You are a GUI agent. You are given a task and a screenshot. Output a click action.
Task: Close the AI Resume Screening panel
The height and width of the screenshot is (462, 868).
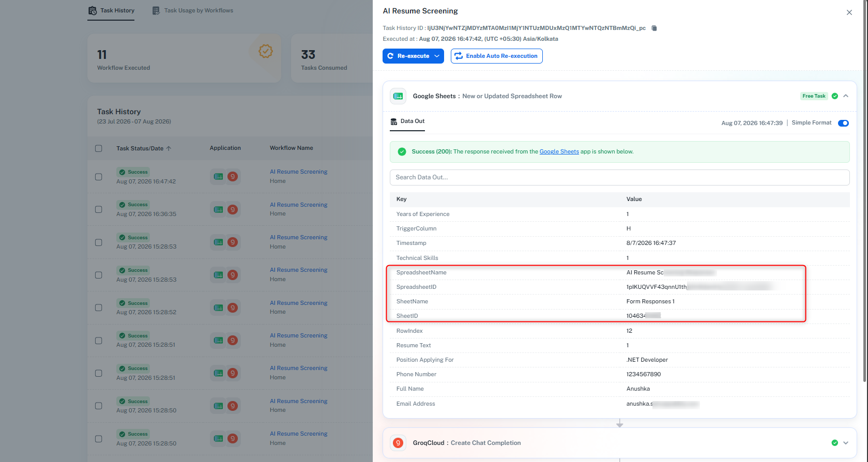(x=849, y=12)
